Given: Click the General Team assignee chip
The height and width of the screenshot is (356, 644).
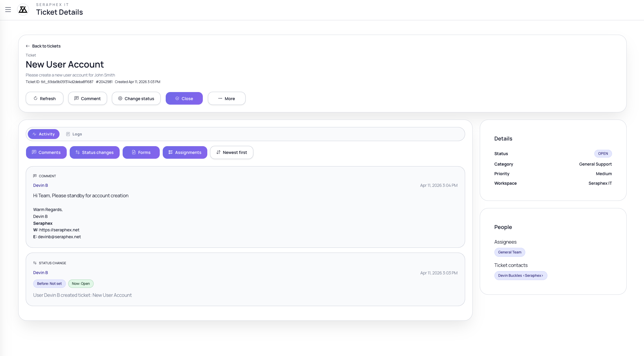Looking at the screenshot, I should tap(509, 252).
